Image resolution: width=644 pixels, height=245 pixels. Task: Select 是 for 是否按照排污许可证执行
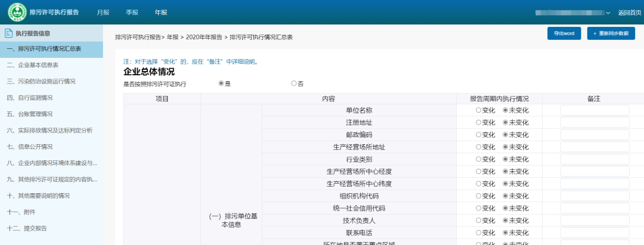pyautogui.click(x=222, y=83)
